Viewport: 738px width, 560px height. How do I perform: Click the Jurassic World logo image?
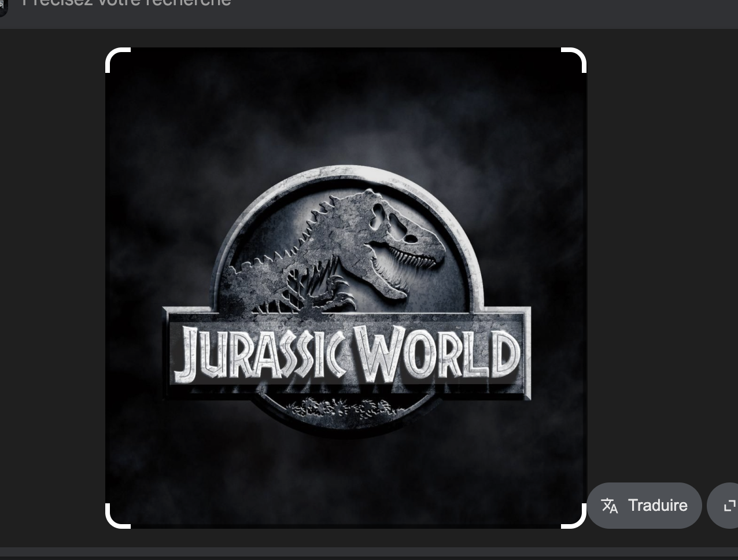pos(346,288)
